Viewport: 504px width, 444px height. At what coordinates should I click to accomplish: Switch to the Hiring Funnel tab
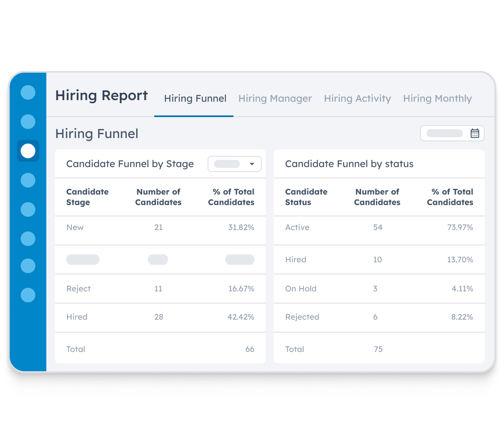(195, 98)
